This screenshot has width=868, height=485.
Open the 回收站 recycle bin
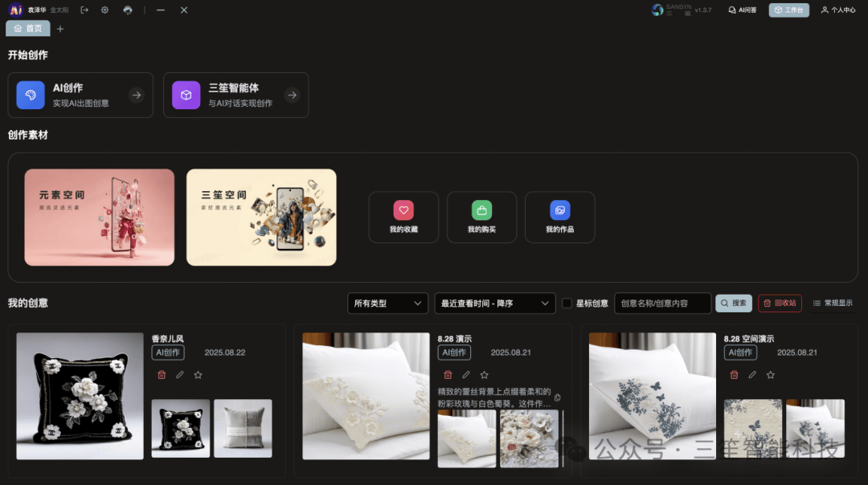pos(780,304)
